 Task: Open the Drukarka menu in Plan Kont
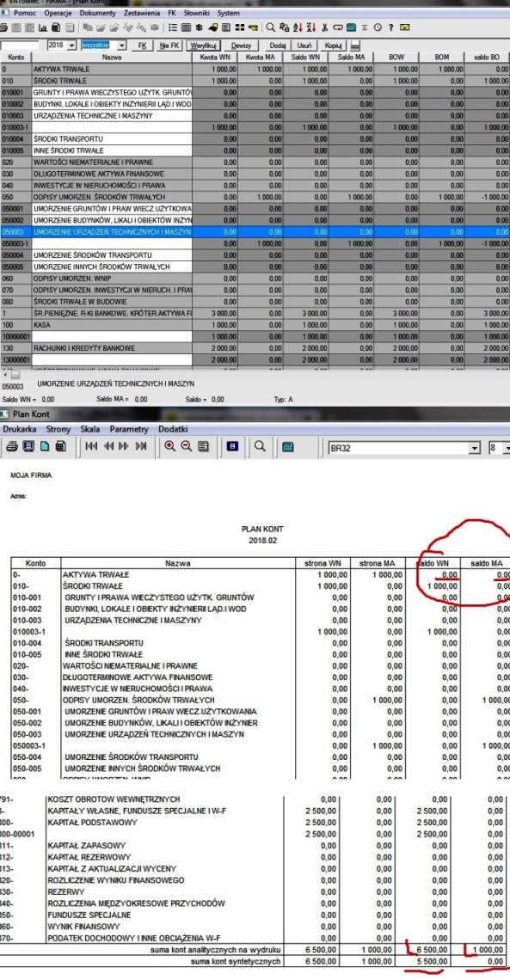pyautogui.click(x=20, y=429)
